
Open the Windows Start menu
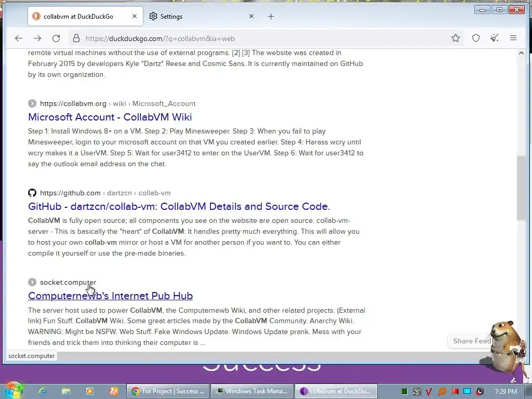click(14, 391)
